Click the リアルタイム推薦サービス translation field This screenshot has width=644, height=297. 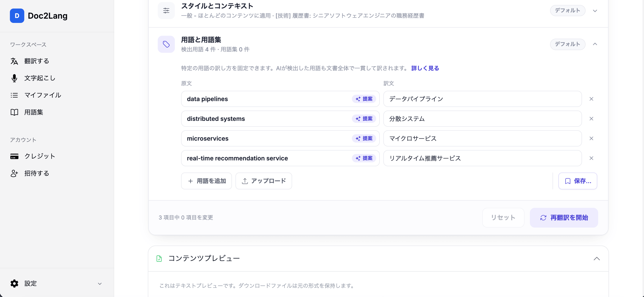(482, 158)
